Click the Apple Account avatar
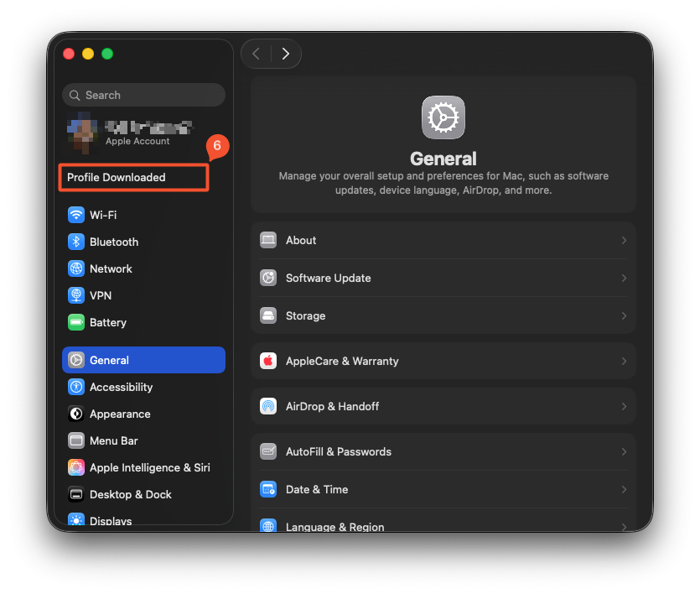The height and width of the screenshot is (594, 700). [x=82, y=133]
